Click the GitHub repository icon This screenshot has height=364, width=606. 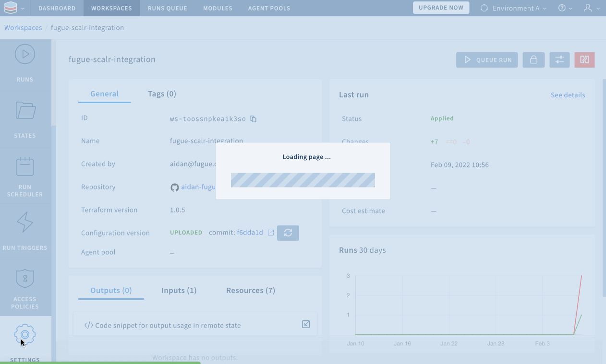175,187
